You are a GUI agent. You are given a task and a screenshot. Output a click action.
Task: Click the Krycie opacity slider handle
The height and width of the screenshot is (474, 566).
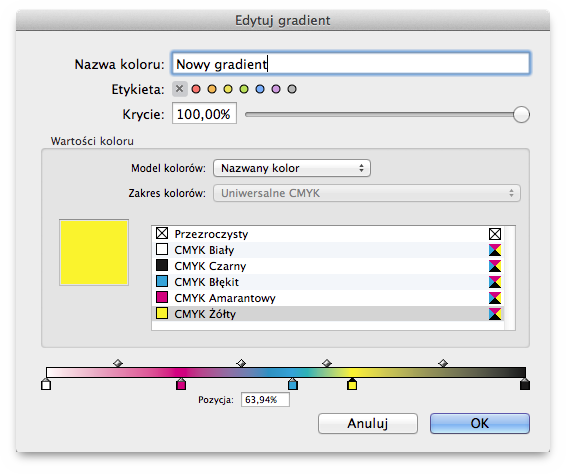[521, 115]
